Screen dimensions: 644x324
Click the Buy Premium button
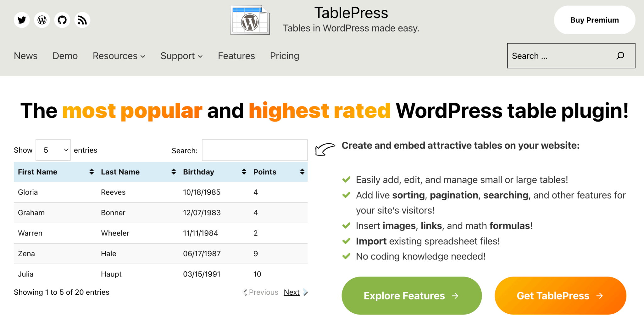click(594, 20)
